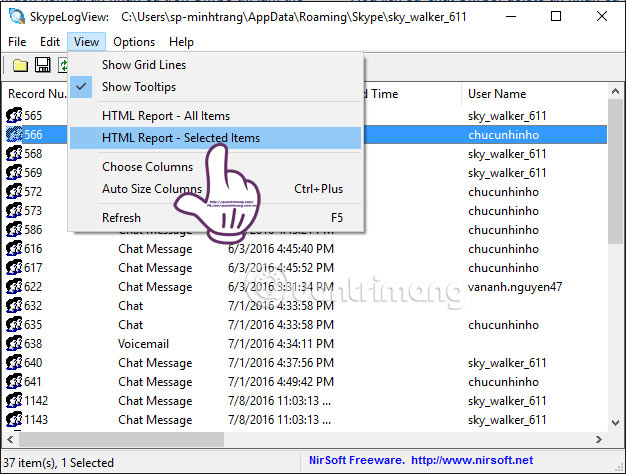Screen dimensions: 626x474
Task: Click sky_walker_611 in row 565
Action: [507, 116]
